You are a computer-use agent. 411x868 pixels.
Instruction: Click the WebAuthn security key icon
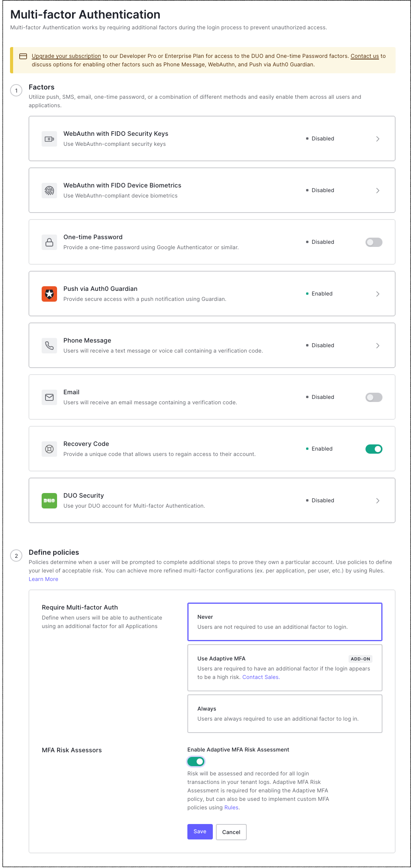49,139
